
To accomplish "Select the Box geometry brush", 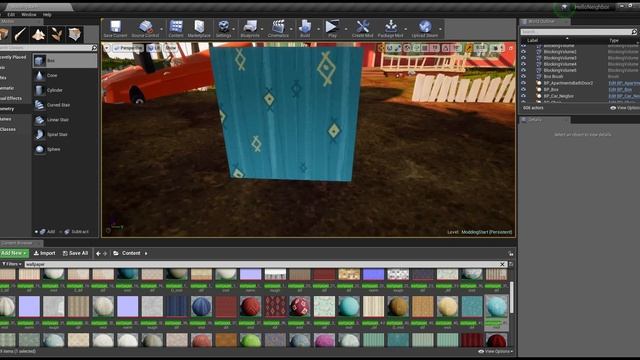I will click(65, 60).
